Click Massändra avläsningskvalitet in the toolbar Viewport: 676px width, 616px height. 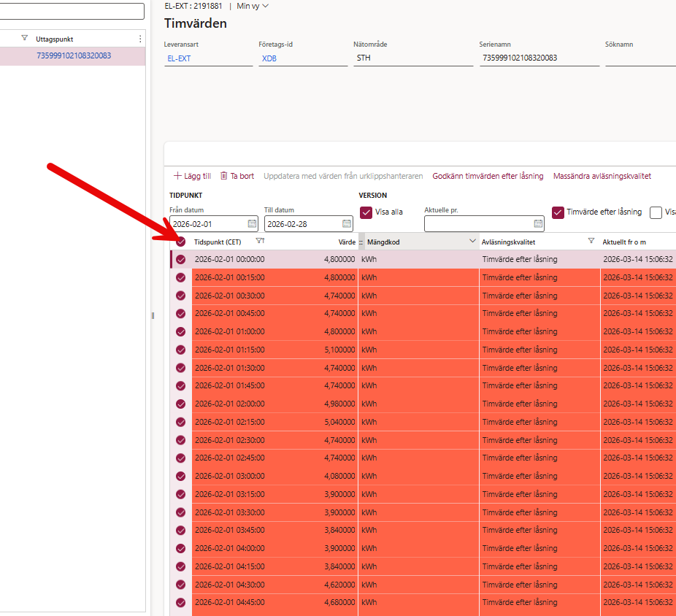tap(602, 176)
